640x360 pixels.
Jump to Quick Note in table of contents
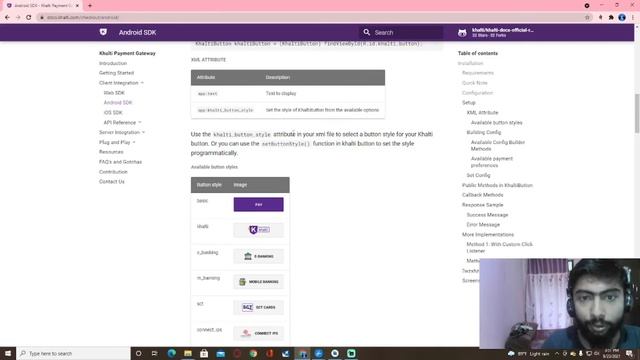[x=475, y=83]
